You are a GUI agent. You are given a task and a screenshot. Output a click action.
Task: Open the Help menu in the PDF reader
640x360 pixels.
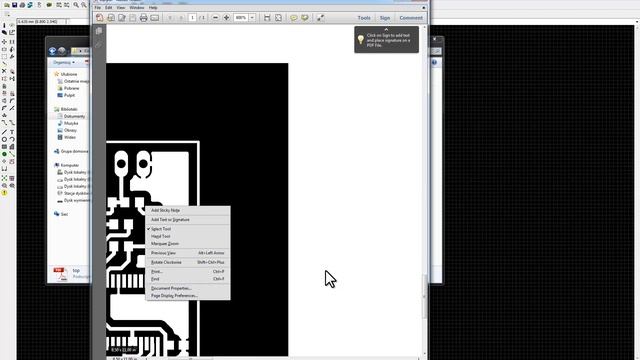[x=153, y=8]
